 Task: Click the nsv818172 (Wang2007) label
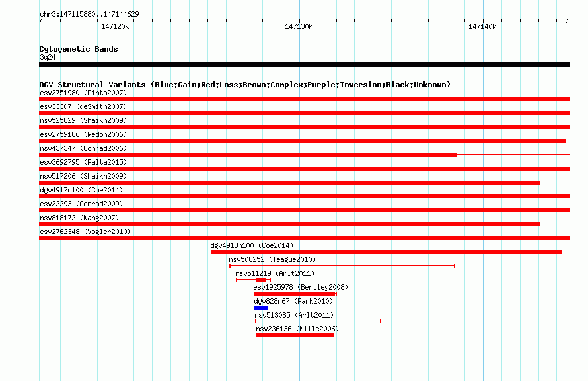(79, 218)
